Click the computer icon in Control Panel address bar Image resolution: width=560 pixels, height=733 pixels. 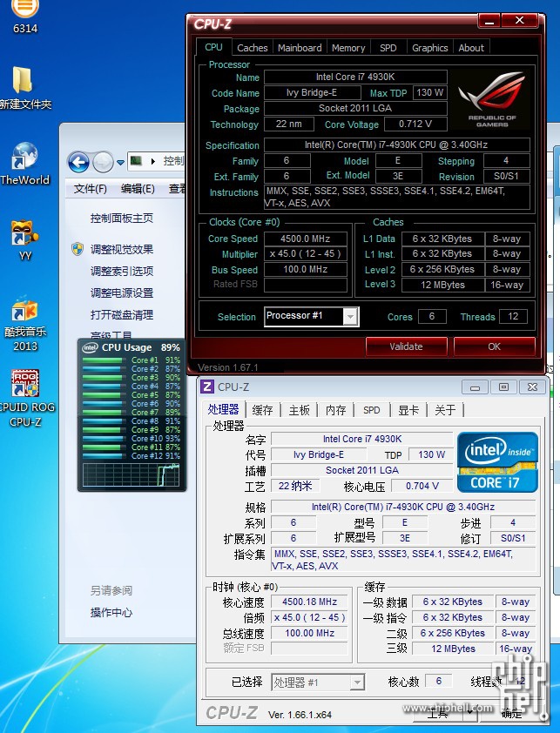pos(136,161)
